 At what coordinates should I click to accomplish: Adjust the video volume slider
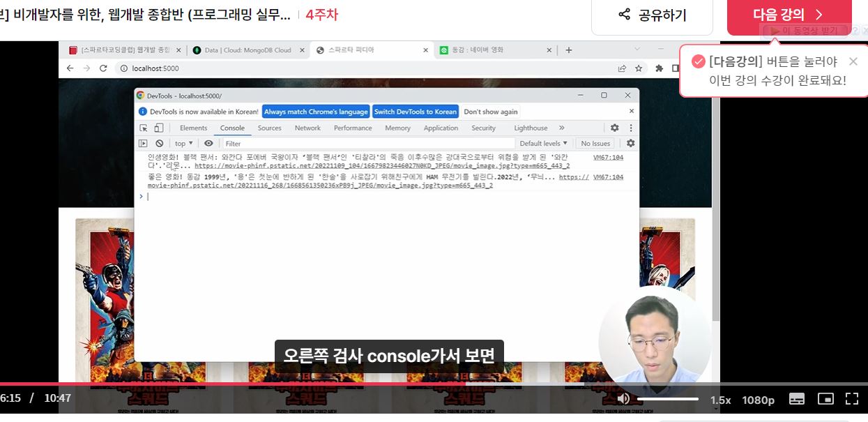[667, 399]
